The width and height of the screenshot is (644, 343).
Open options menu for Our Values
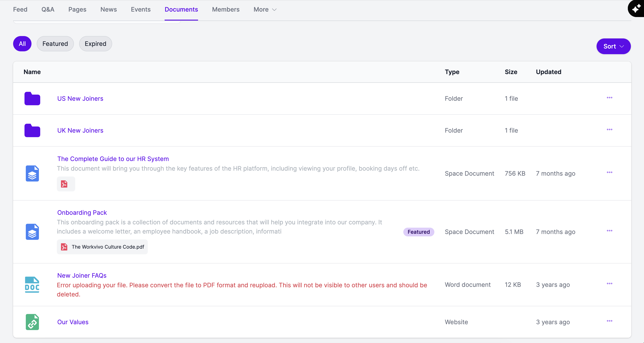(609, 321)
